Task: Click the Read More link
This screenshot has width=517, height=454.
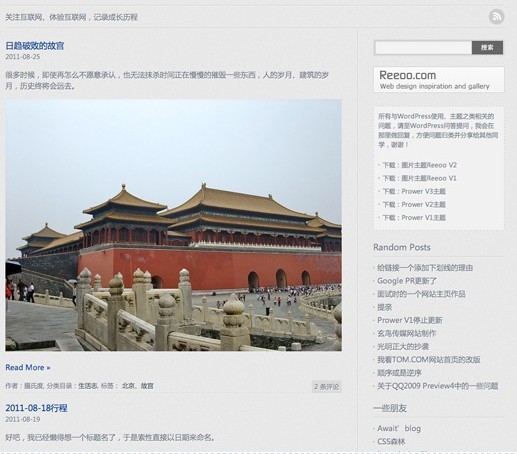Action: pyautogui.click(x=28, y=367)
